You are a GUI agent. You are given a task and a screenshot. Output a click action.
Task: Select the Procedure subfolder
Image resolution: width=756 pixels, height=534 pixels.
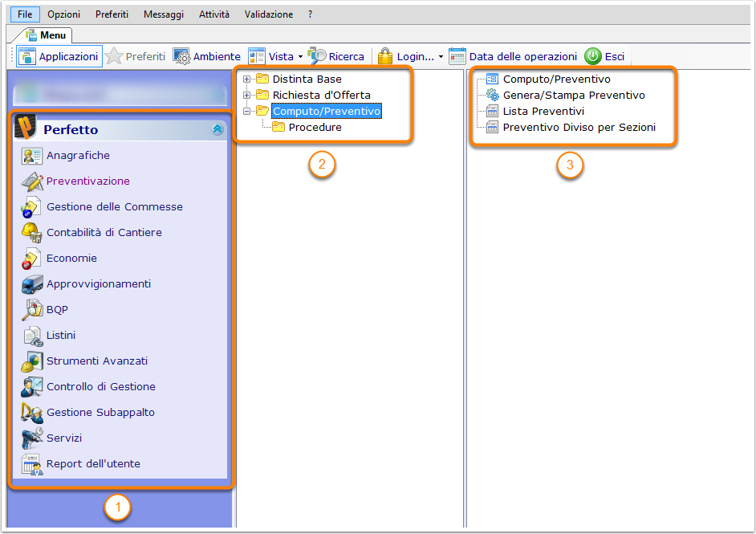click(315, 128)
